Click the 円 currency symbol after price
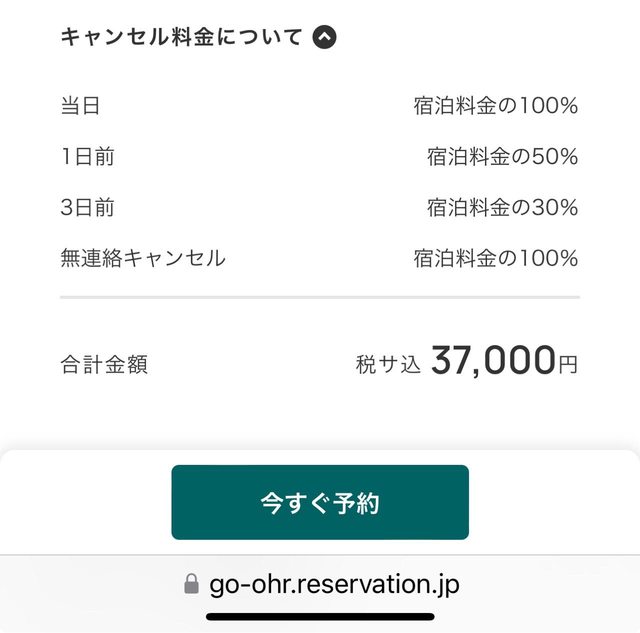640x633 pixels. pyautogui.click(x=568, y=365)
